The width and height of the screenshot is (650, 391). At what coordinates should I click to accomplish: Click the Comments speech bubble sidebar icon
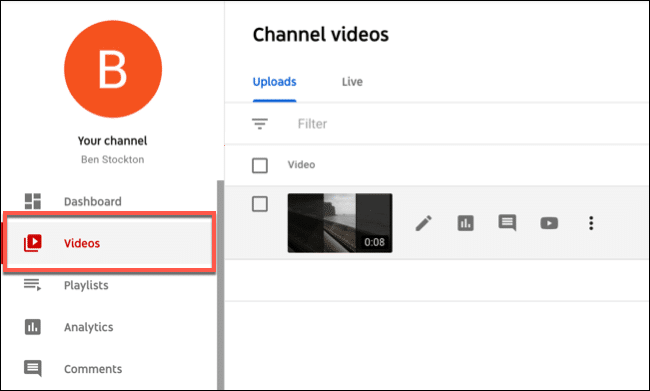tap(33, 368)
